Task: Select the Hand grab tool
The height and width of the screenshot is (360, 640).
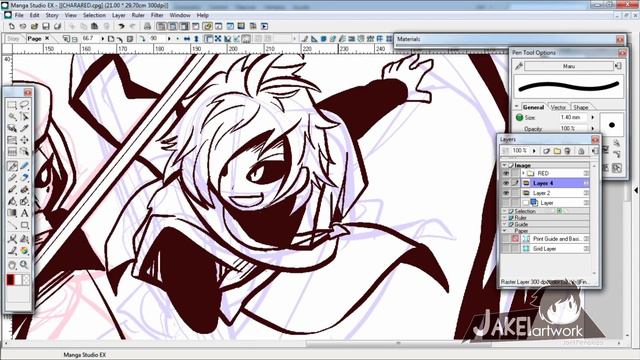Action: point(12,265)
